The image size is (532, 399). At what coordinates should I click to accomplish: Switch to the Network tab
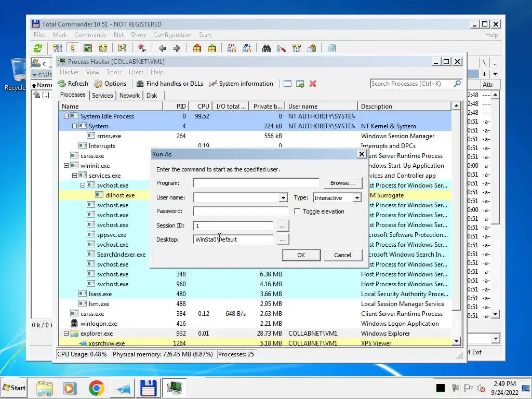tap(129, 96)
